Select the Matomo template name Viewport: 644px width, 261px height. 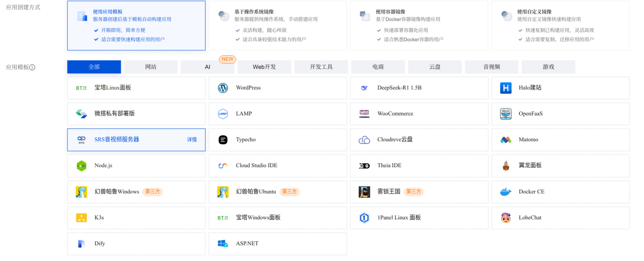pyautogui.click(x=528, y=140)
